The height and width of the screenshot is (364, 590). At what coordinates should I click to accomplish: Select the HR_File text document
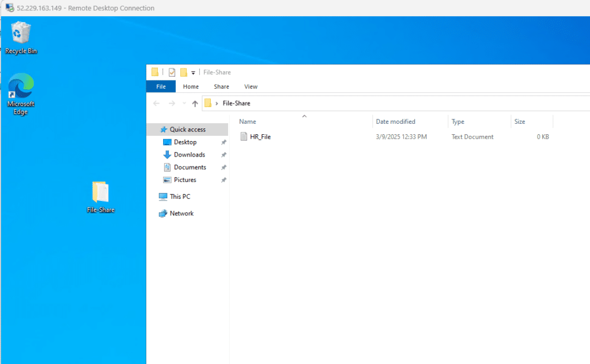(260, 137)
